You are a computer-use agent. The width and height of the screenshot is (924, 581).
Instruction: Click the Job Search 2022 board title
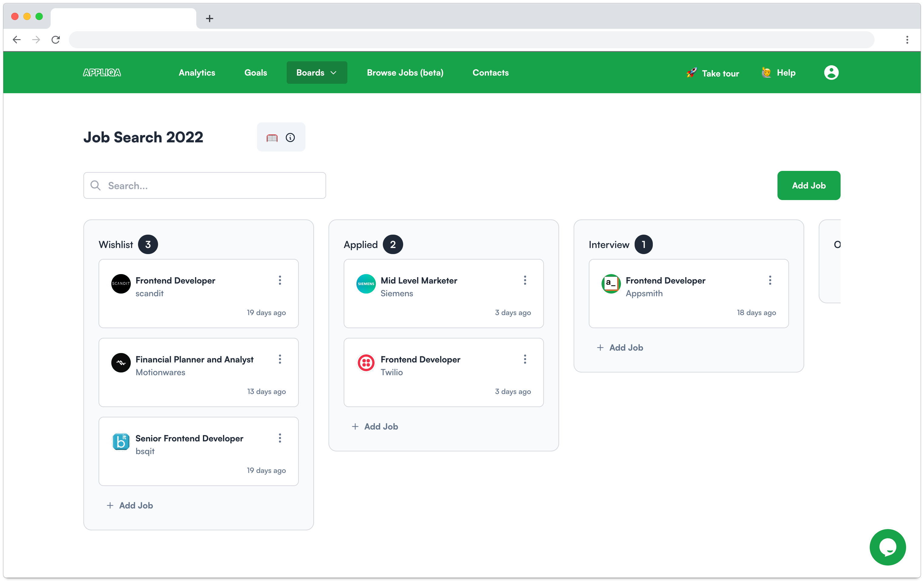coord(143,137)
